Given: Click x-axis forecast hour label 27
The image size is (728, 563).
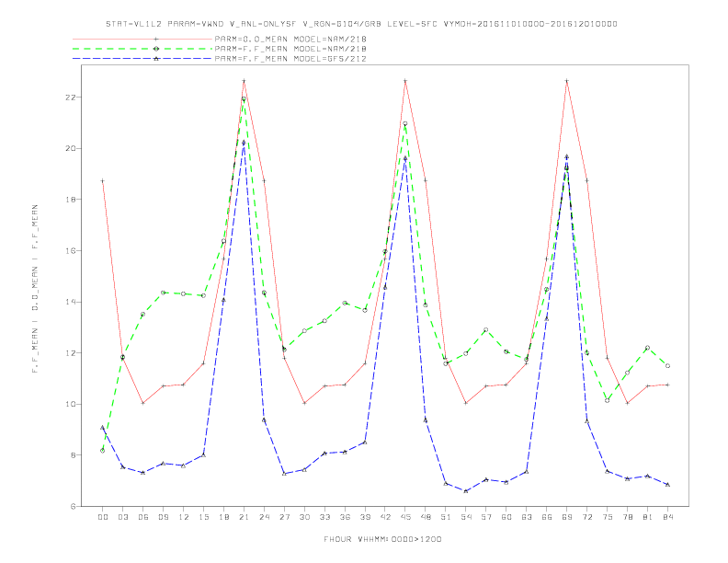Looking at the screenshot, I should point(284,517).
